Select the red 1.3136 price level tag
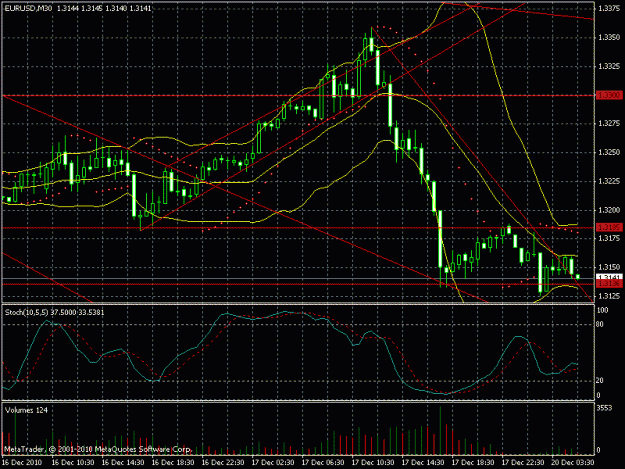The height and width of the screenshot is (469, 625). point(609,283)
